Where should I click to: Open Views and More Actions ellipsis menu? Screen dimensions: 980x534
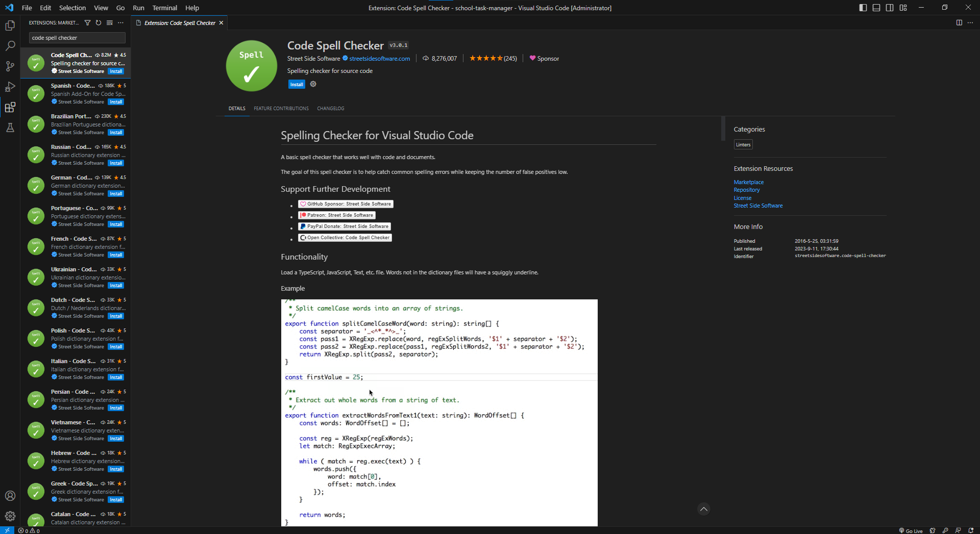121,23
